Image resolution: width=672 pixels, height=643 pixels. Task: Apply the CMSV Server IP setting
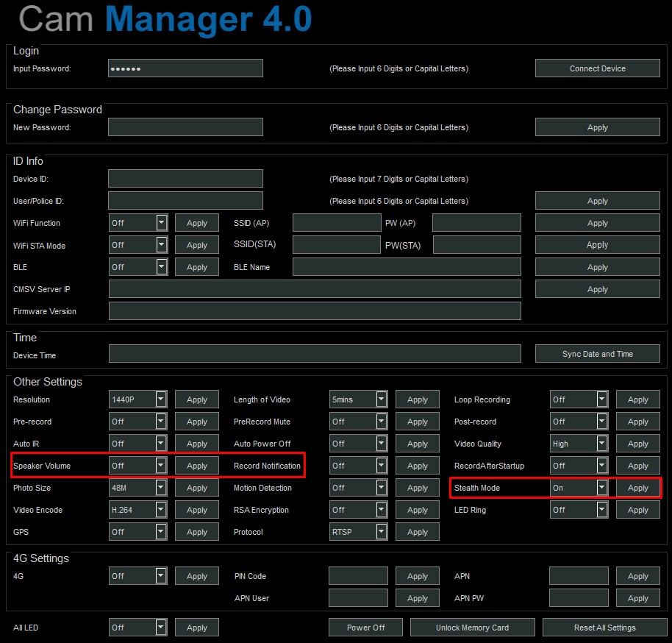tap(597, 289)
